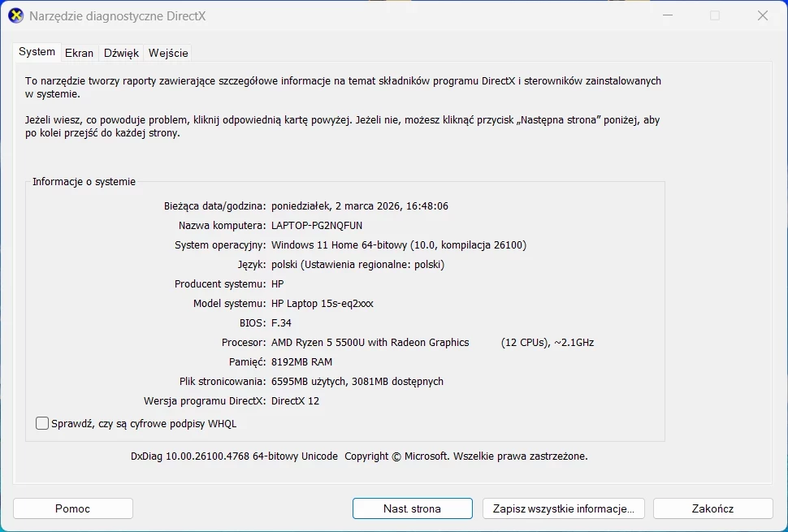
Task: Click the AMD Ryzen 5 5500U processor text
Action: [x=370, y=342]
